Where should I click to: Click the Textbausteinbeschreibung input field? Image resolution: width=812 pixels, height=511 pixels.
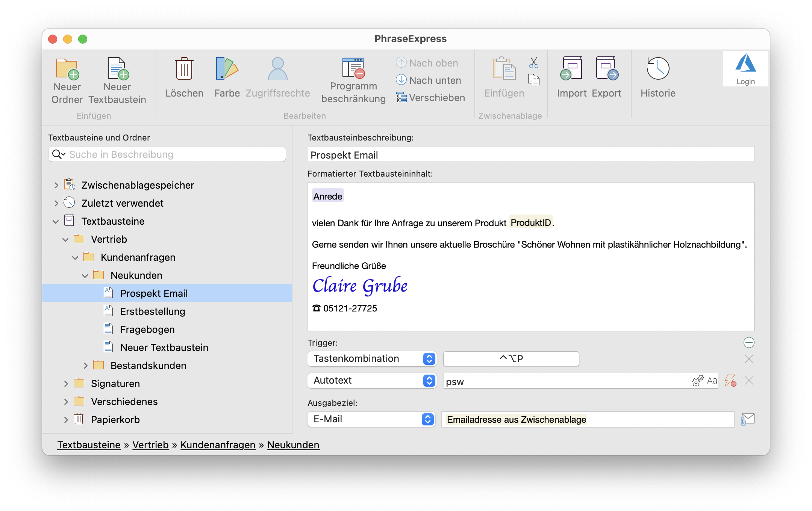pyautogui.click(x=531, y=154)
